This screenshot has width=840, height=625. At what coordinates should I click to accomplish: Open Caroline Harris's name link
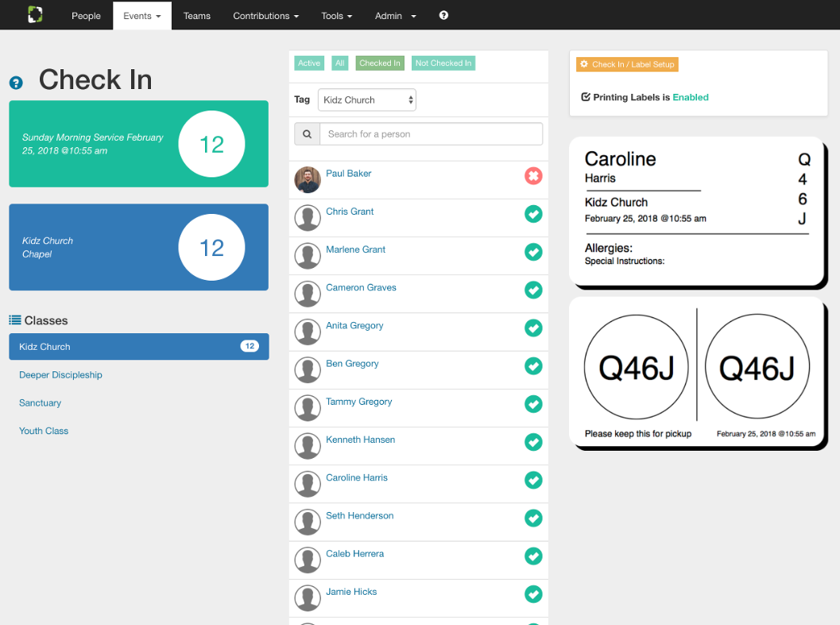point(357,478)
